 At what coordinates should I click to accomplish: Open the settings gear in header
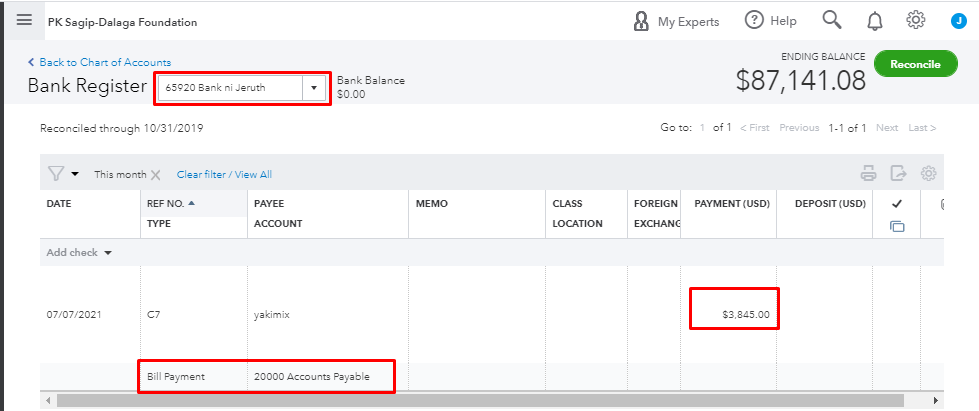tap(915, 21)
